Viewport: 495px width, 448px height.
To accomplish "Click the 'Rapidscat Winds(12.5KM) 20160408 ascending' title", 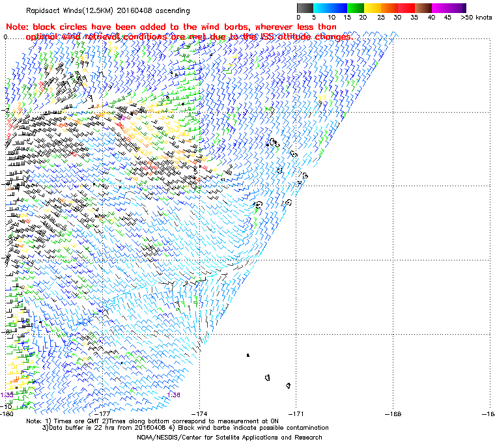I will 108,10.
